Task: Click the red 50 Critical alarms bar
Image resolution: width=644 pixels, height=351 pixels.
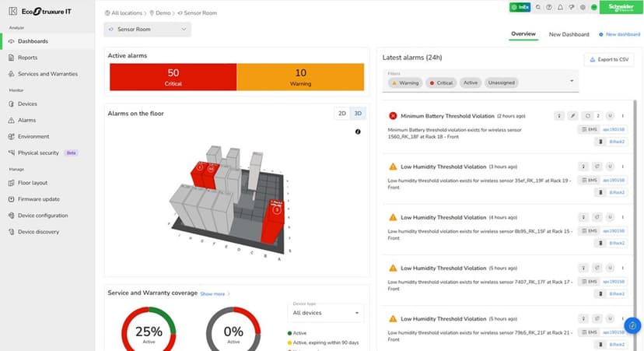Action: [x=173, y=77]
